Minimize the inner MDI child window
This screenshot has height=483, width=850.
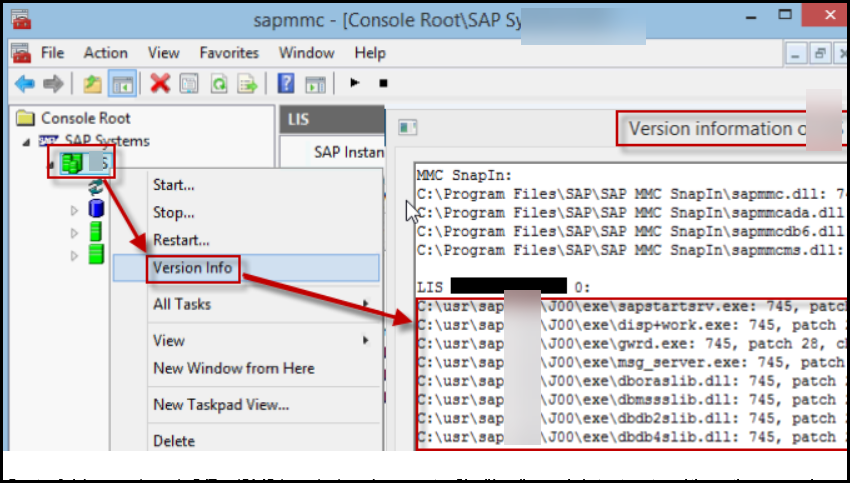[796, 54]
